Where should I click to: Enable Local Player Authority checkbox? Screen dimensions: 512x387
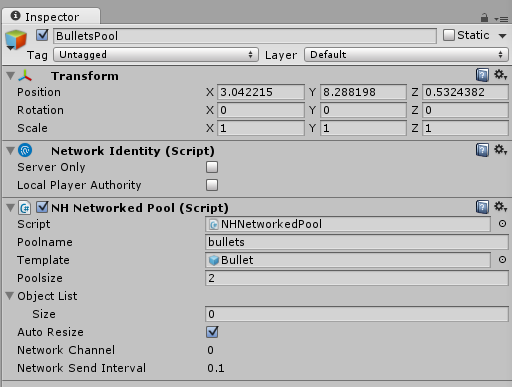[212, 185]
